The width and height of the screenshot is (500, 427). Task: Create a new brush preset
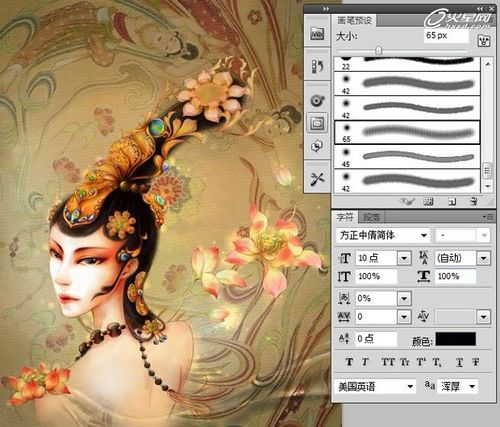[x=452, y=201]
